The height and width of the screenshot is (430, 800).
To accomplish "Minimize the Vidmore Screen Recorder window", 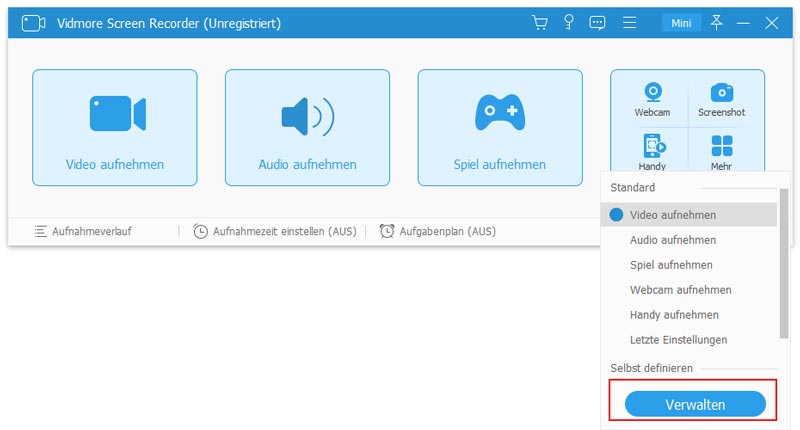I will point(743,23).
